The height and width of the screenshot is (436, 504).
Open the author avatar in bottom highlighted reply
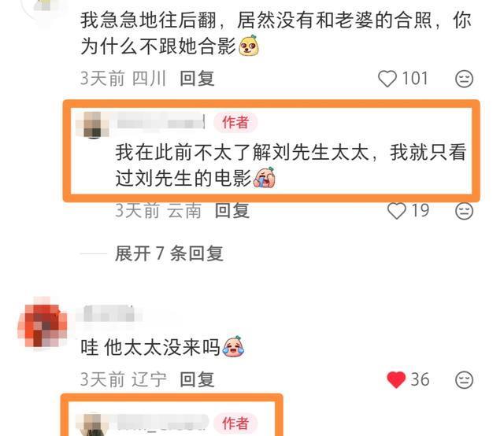click(93, 424)
